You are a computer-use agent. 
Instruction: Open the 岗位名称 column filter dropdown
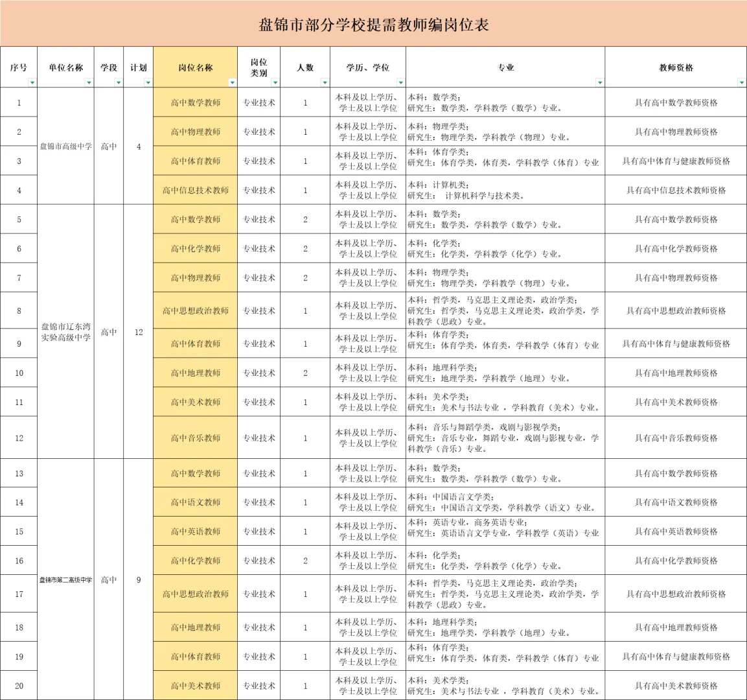(233, 82)
